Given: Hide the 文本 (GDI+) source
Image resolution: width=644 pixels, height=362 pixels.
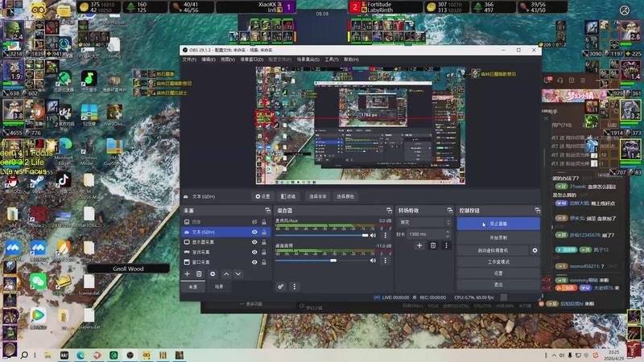Looking at the screenshot, I should pos(254,232).
